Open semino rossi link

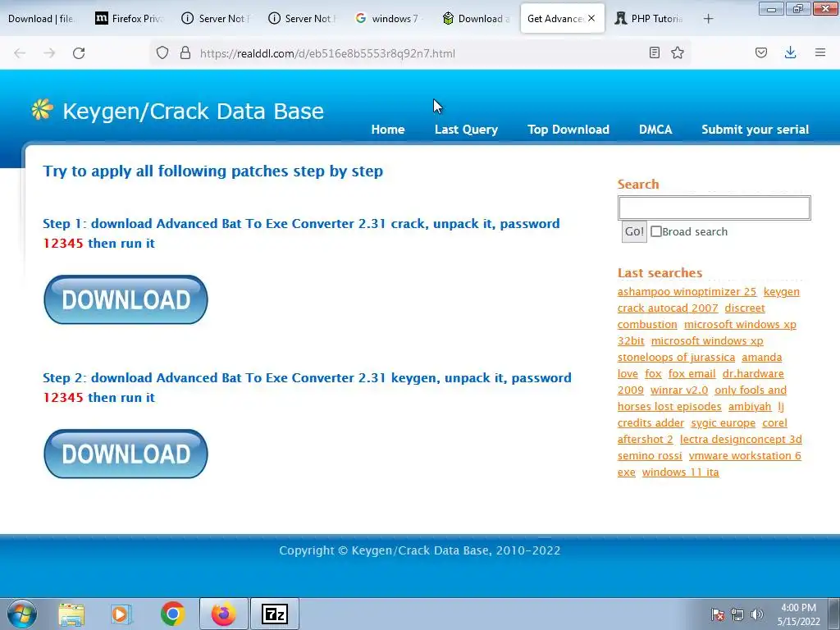pyautogui.click(x=650, y=456)
